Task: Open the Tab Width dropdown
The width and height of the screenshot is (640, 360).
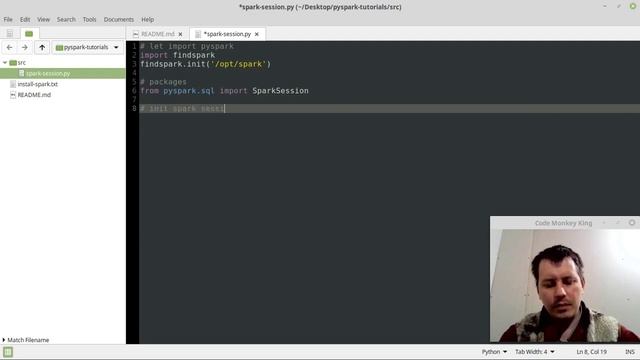Action: [535, 351]
